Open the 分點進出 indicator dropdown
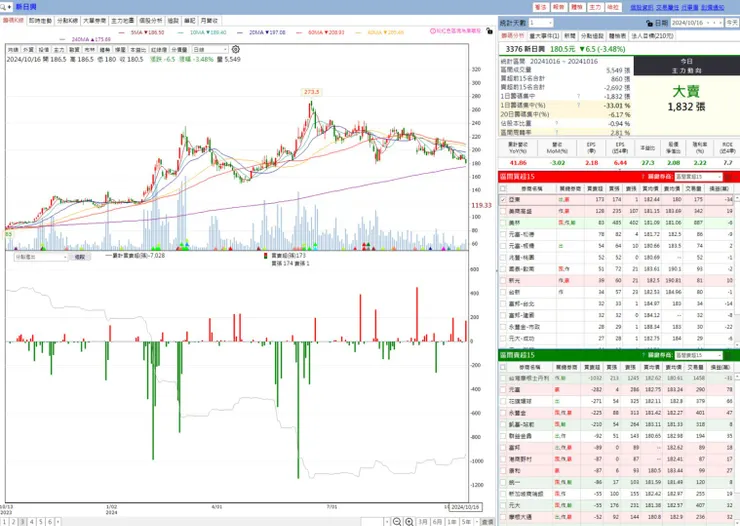 point(41,257)
